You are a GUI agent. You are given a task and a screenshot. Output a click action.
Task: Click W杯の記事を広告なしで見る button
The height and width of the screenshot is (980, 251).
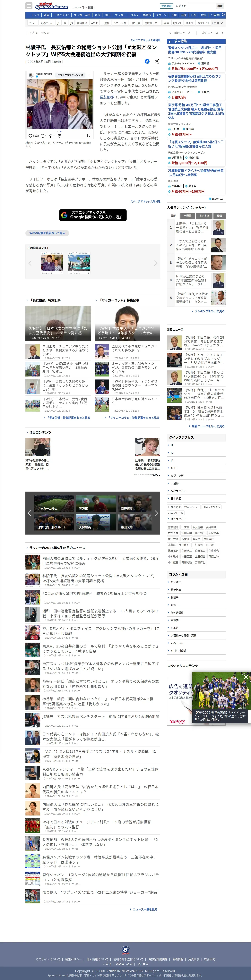click(47, 233)
